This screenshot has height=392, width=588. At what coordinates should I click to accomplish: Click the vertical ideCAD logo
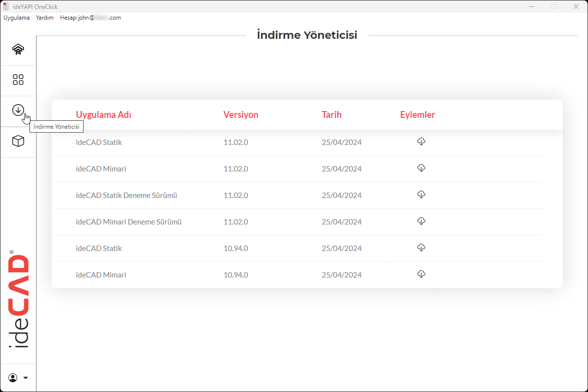18,301
